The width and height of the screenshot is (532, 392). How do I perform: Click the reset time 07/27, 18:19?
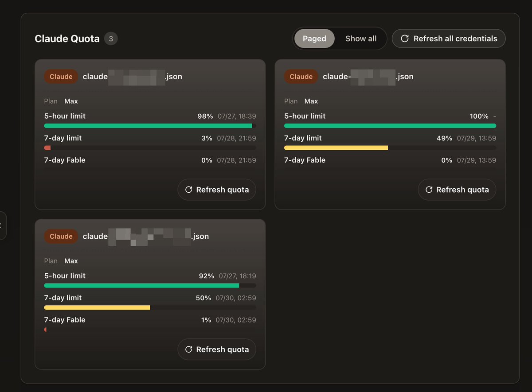(238, 276)
